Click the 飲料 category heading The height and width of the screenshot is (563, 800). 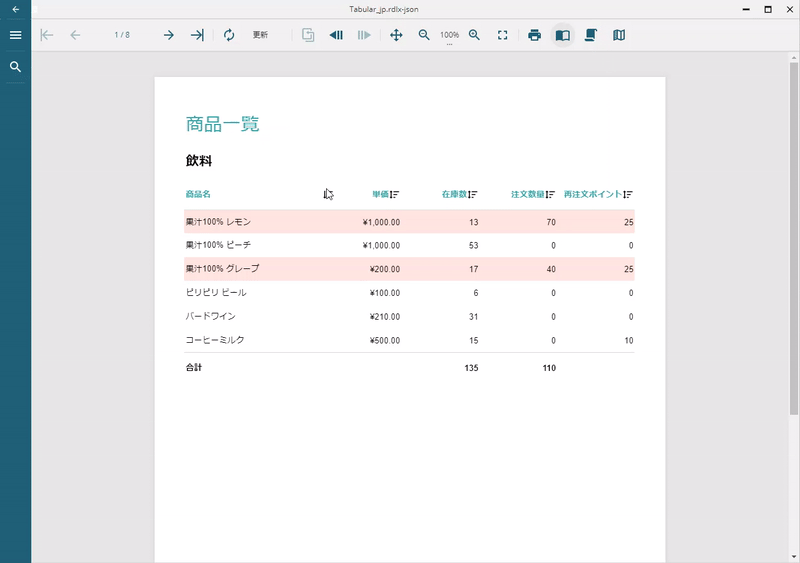199,161
